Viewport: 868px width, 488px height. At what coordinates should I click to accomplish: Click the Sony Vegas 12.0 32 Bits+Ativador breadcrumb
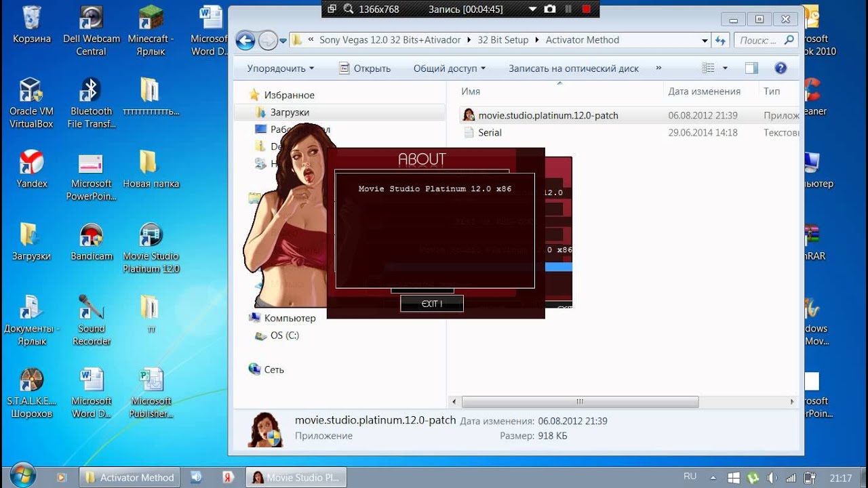[390, 40]
